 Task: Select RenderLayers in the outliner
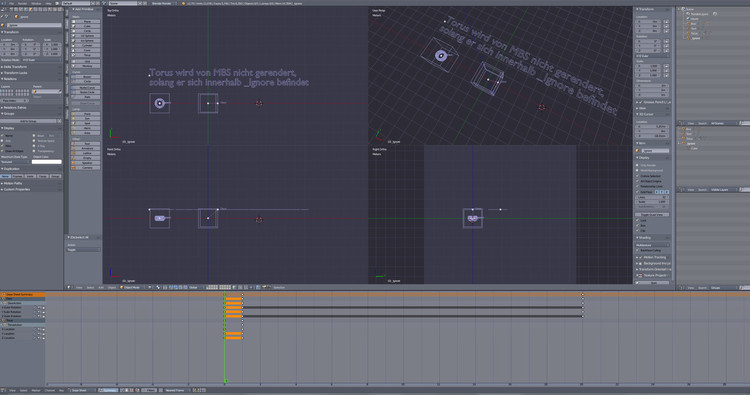(x=699, y=14)
